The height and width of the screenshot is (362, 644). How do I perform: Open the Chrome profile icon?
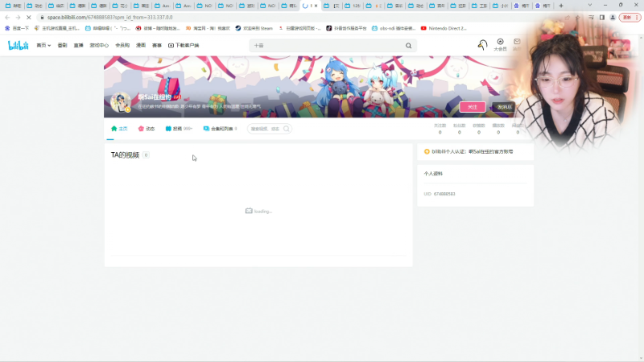pyautogui.click(x=613, y=18)
